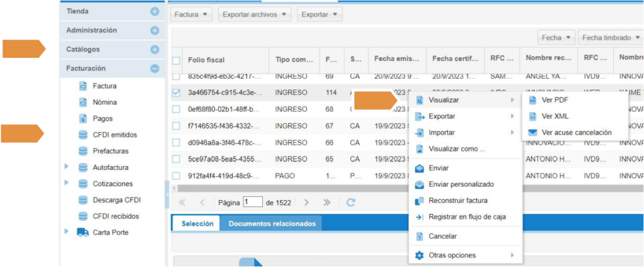The width and height of the screenshot is (644, 268).
Task: Open CFDI emitidos in the sidebar
Action: point(114,135)
